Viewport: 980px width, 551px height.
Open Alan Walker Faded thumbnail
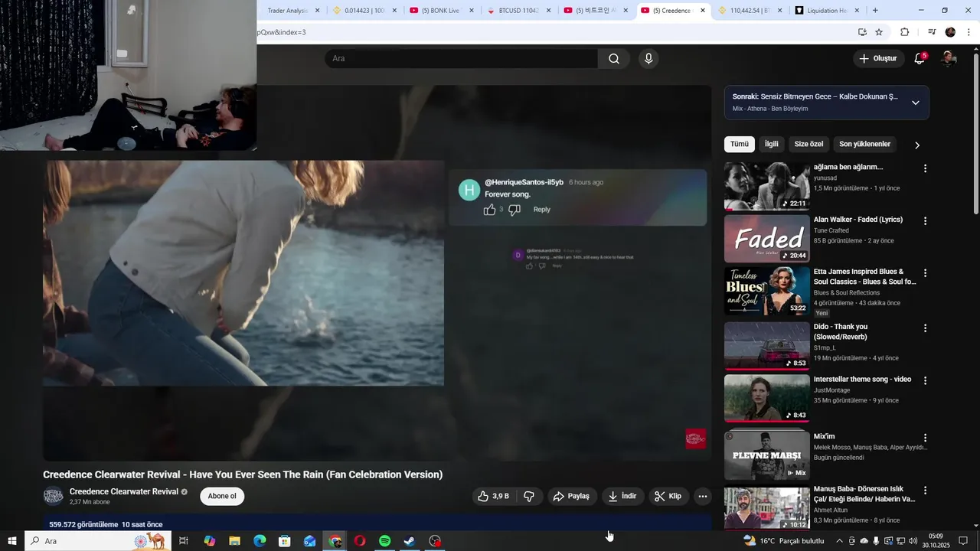pos(767,239)
